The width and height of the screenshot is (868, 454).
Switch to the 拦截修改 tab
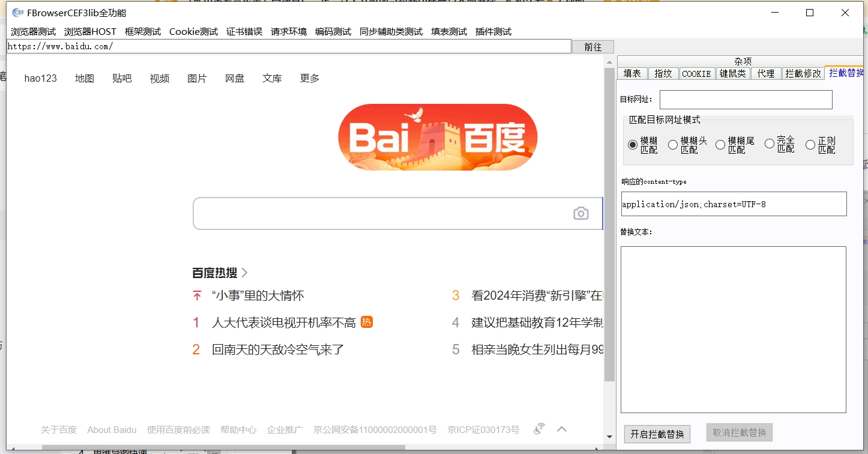pos(803,73)
